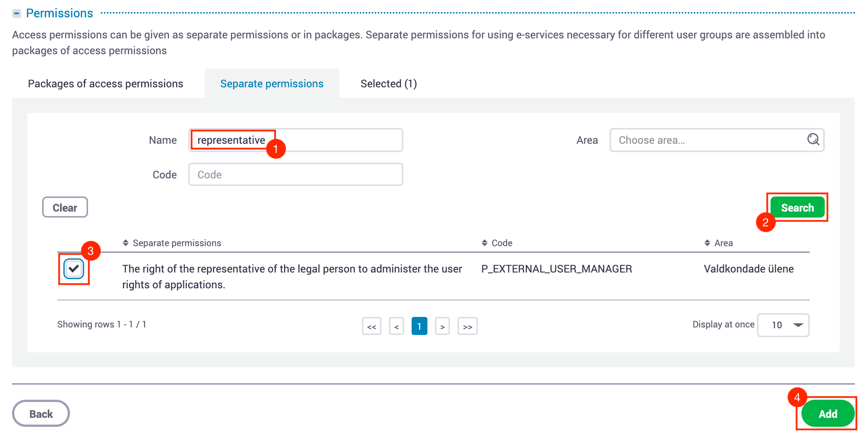The height and width of the screenshot is (440, 868).
Task: Clear the search filters
Action: [x=65, y=207]
